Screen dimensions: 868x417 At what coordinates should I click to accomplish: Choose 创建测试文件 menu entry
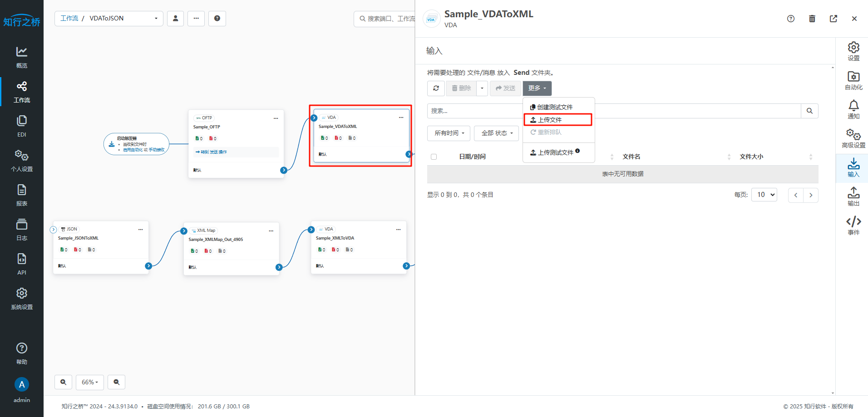click(554, 107)
